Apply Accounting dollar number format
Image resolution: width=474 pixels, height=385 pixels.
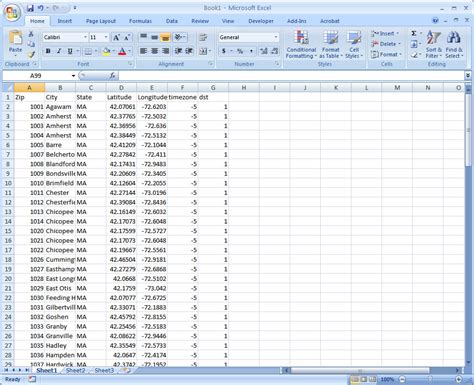click(224, 51)
